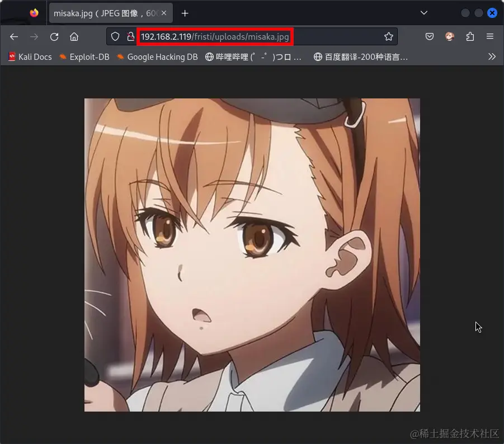Screen dimensions: 504x444
Task: Maximize the browser window
Action: pyautogui.click(x=479, y=13)
